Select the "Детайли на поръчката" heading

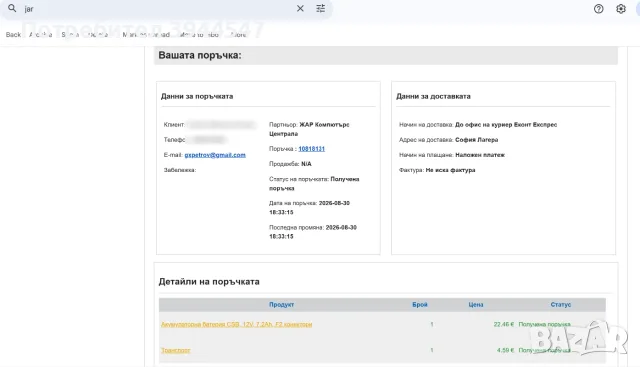point(209,282)
